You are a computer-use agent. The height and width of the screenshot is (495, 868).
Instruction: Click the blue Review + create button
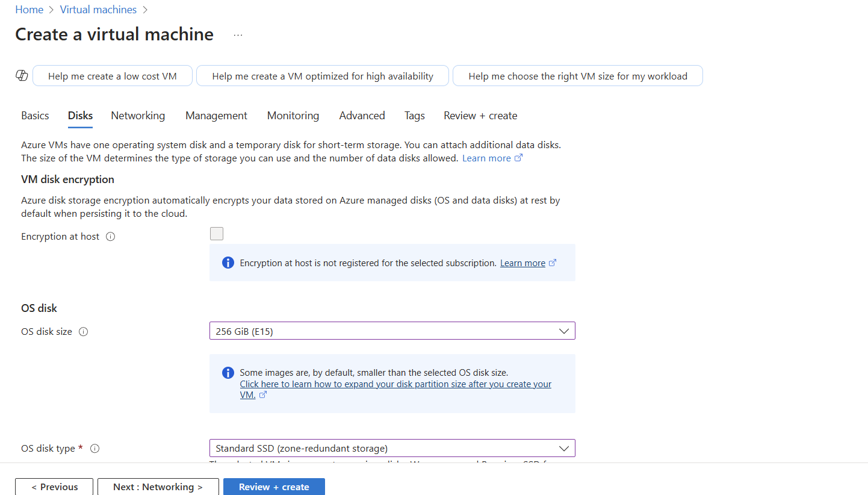(x=274, y=487)
